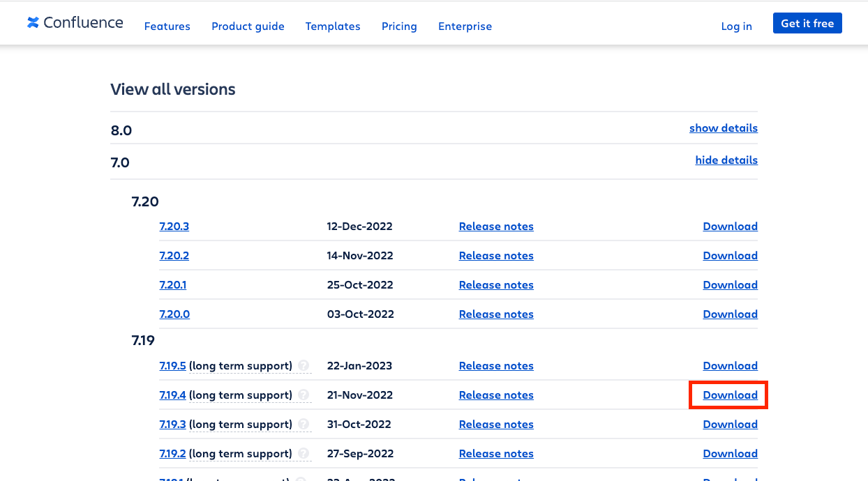
Task: Download version 7.20.3
Action: [x=730, y=227]
